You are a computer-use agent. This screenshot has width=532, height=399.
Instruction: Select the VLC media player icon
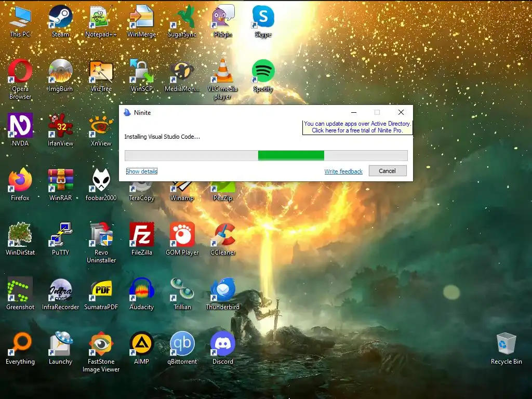[222, 79]
